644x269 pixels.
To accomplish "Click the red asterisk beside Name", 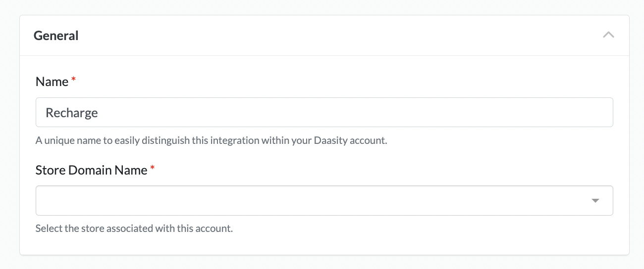I will coord(74,80).
